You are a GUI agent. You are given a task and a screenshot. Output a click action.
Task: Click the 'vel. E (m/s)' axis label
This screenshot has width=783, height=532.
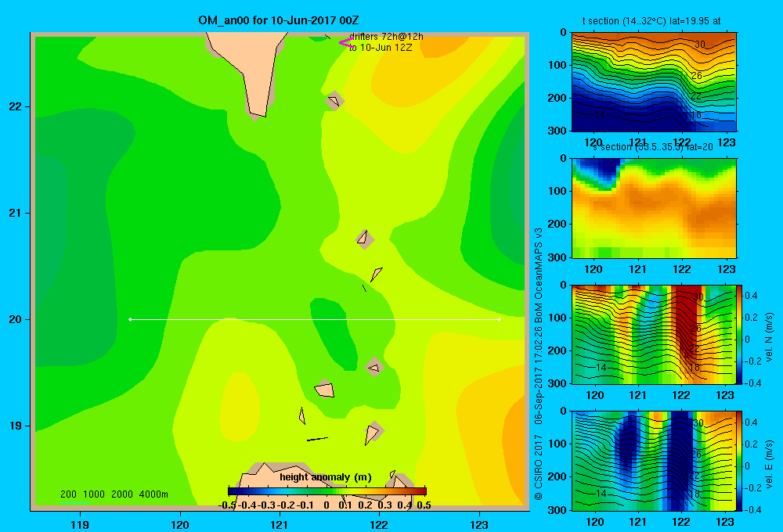[x=769, y=462]
